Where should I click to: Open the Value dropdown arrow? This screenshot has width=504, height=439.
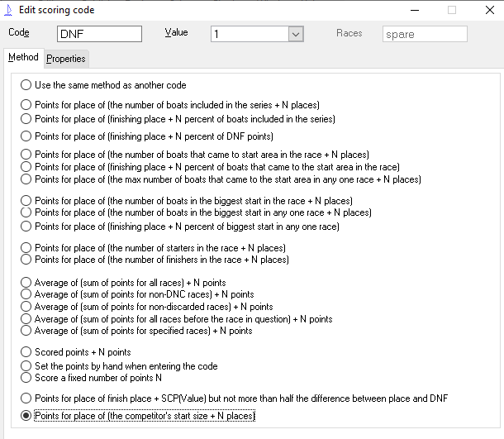tap(296, 34)
